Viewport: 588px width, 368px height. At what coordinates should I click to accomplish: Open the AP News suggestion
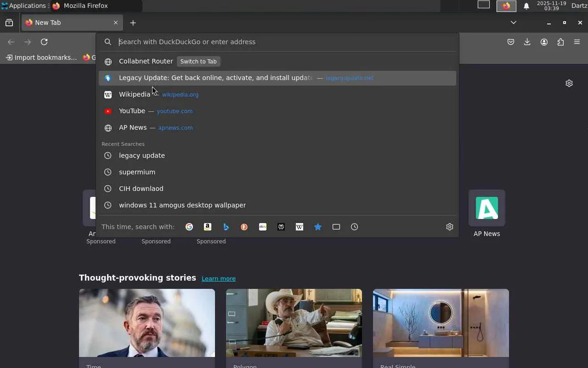(x=277, y=128)
